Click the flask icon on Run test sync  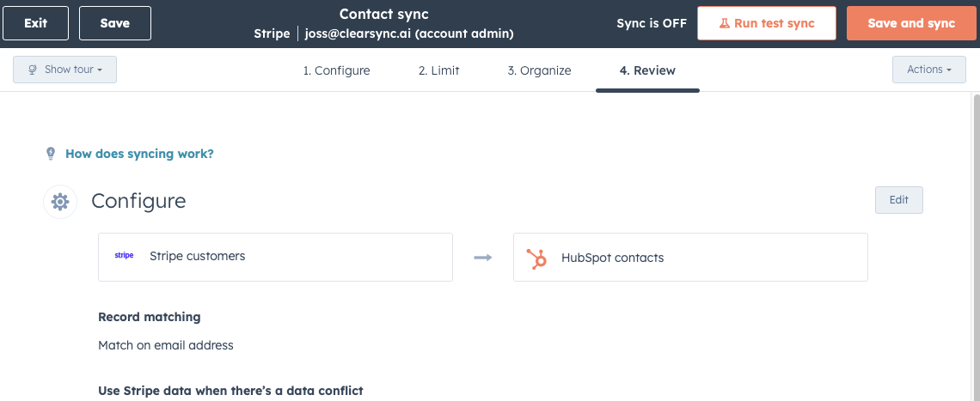tap(725, 24)
